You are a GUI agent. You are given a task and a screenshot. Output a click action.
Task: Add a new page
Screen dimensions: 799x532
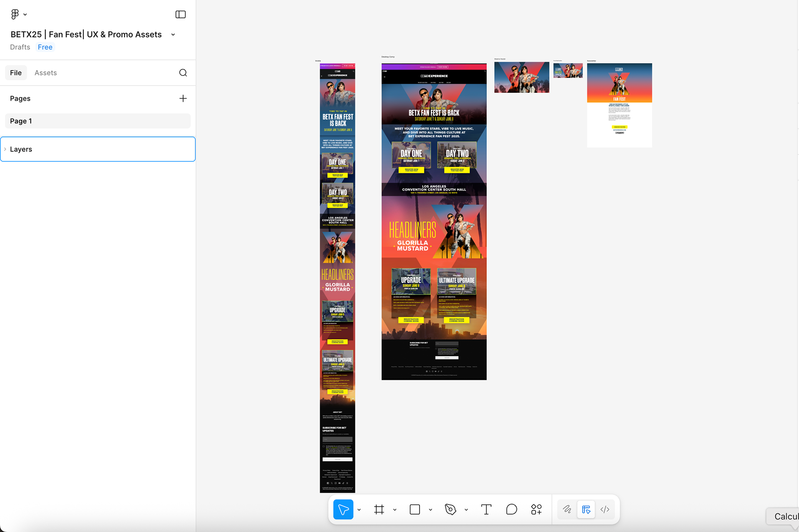(183, 99)
